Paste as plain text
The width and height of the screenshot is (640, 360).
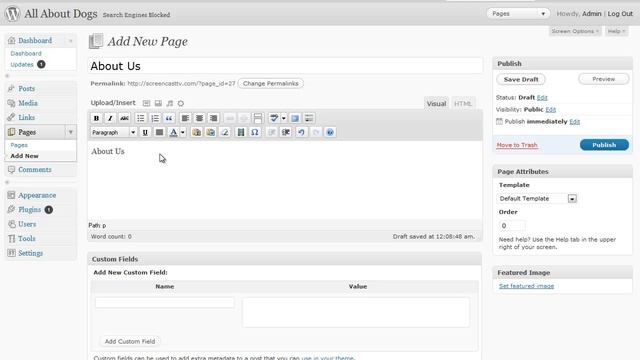[x=196, y=132]
